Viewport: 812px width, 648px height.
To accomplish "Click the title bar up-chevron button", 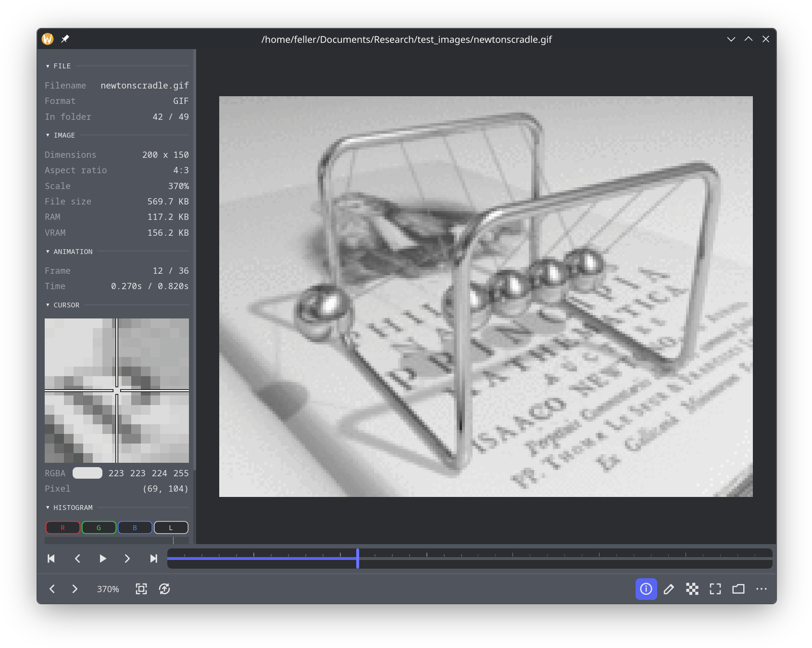I will 749,39.
